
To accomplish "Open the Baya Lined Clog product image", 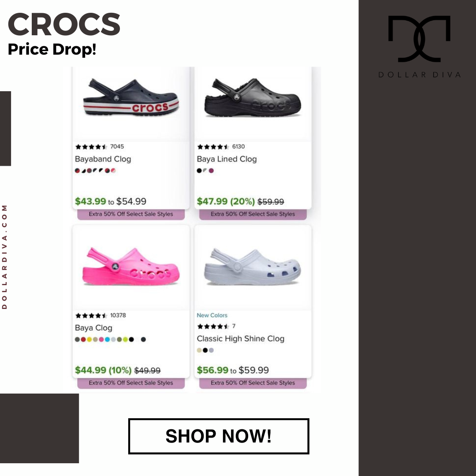I will coord(253,98).
